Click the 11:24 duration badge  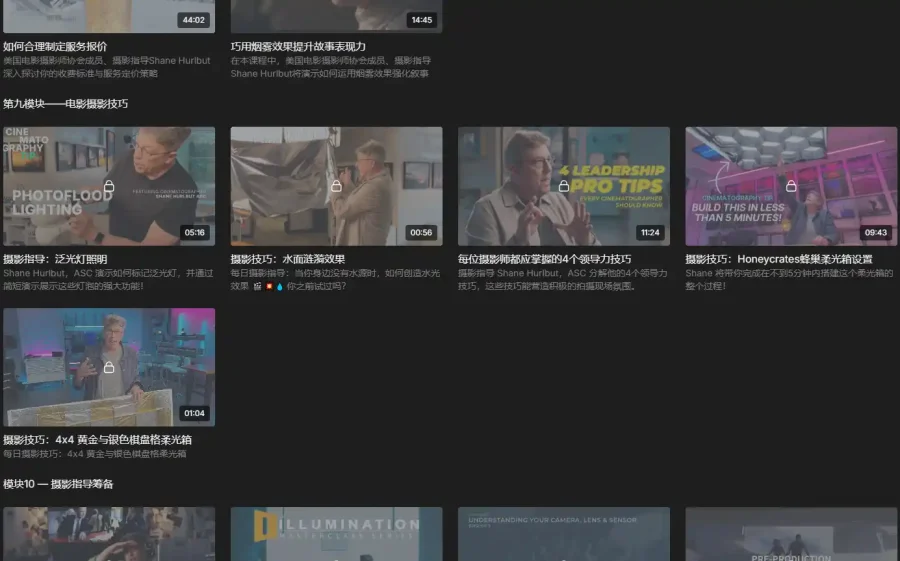pos(650,233)
